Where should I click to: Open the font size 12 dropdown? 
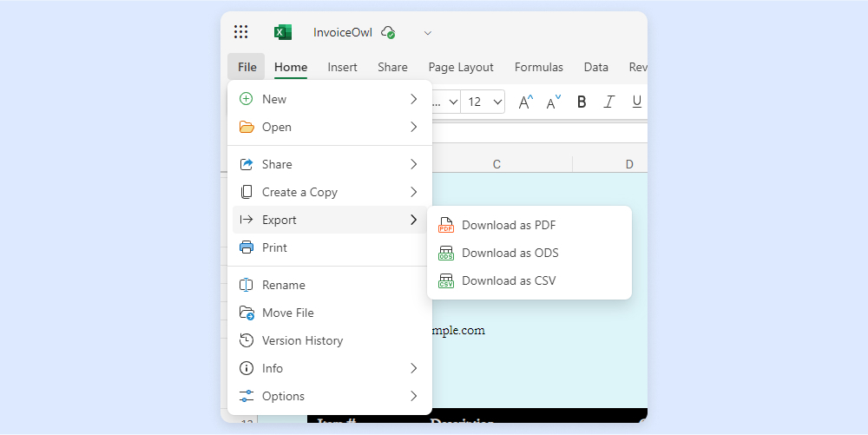[484, 102]
